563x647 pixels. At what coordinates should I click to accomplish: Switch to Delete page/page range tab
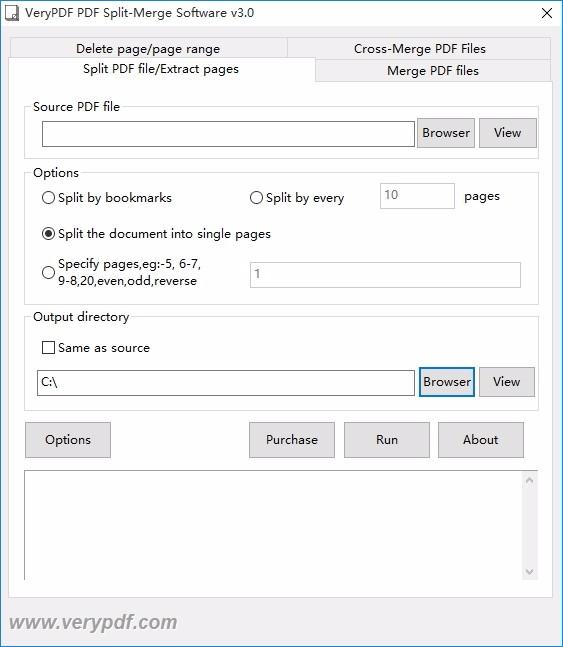148,48
